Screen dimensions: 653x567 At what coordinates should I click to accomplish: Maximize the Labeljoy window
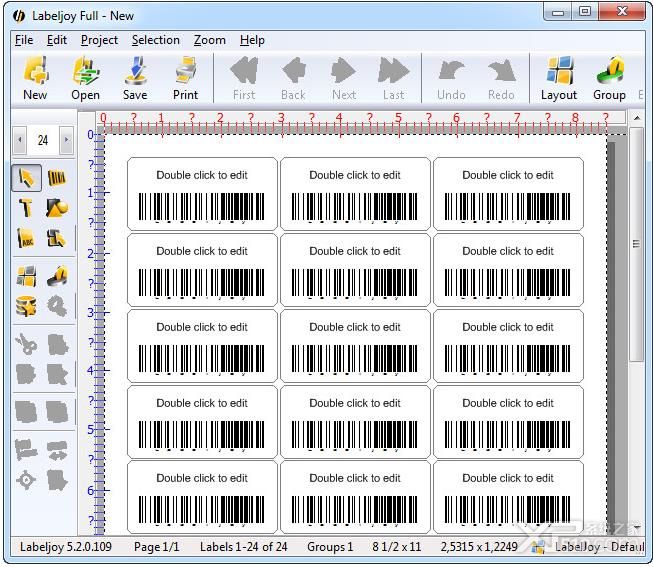[585, 12]
